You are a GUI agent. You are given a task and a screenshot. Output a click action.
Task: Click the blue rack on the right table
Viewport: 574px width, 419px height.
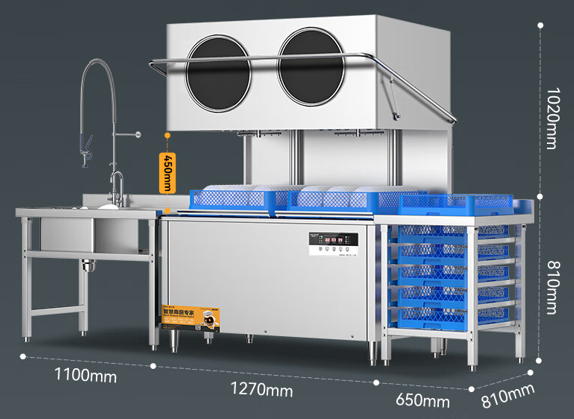pos(456,204)
